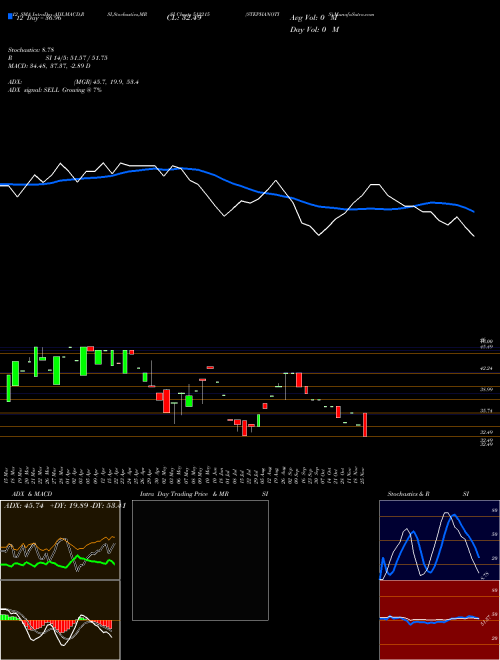This screenshot has width=500, height=660.
Task: Click the 'Day Vol: 0 M' label
Action: coord(314,30)
